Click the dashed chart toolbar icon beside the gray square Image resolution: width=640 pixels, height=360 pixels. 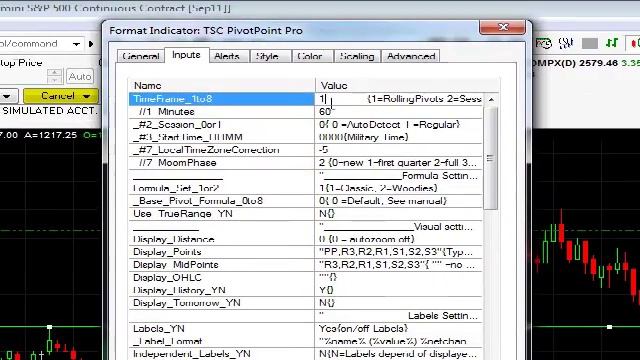tap(566, 43)
